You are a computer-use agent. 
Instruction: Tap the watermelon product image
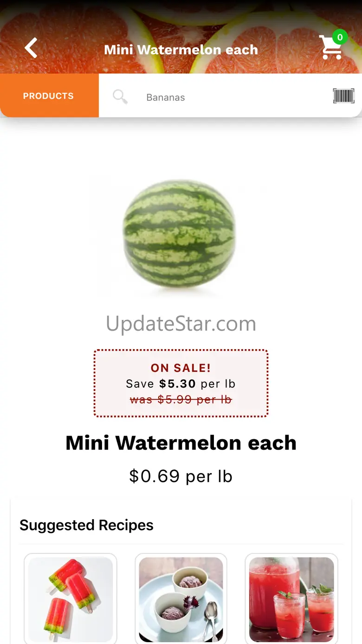pyautogui.click(x=179, y=234)
